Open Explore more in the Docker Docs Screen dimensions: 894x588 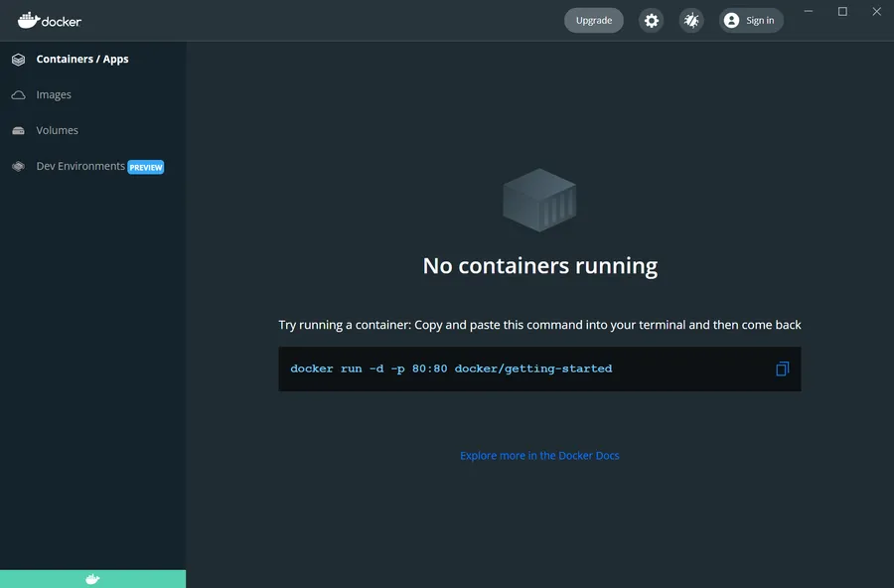click(x=539, y=456)
